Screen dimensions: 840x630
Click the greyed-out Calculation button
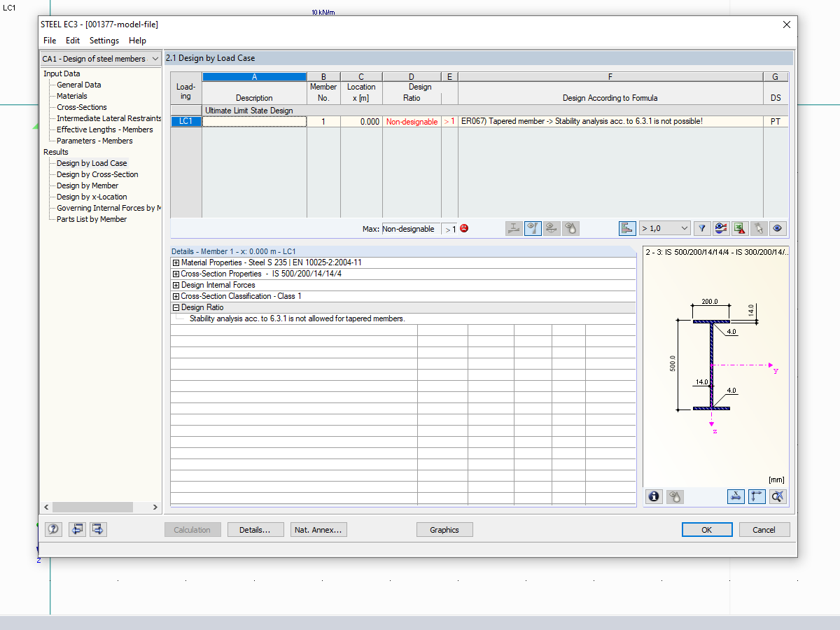pyautogui.click(x=192, y=530)
